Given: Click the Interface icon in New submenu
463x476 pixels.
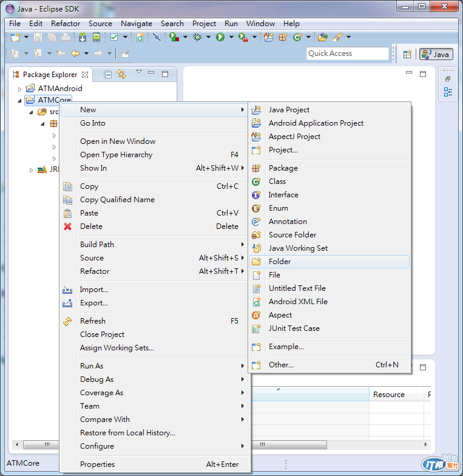Looking at the screenshot, I should (x=256, y=195).
